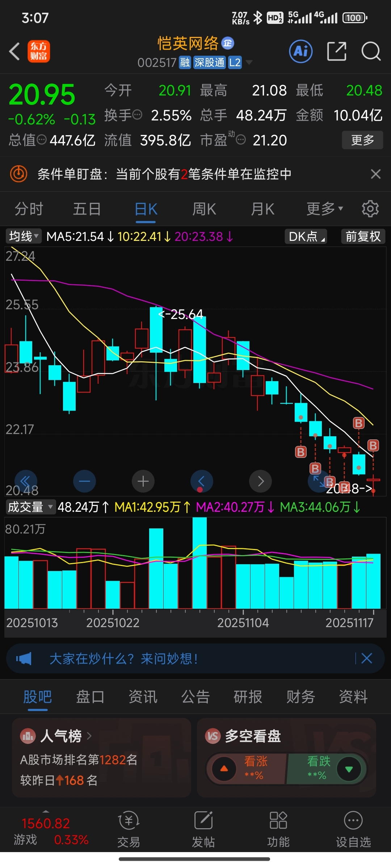The image size is (391, 868).
Task: Switch to the 资料 tab
Action: pos(353,697)
